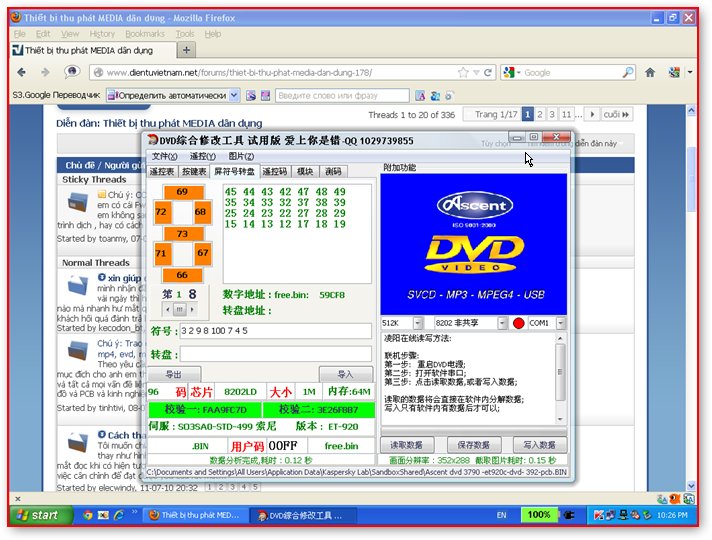
Task: Open COM1 port dropdown
Action: coord(561,323)
